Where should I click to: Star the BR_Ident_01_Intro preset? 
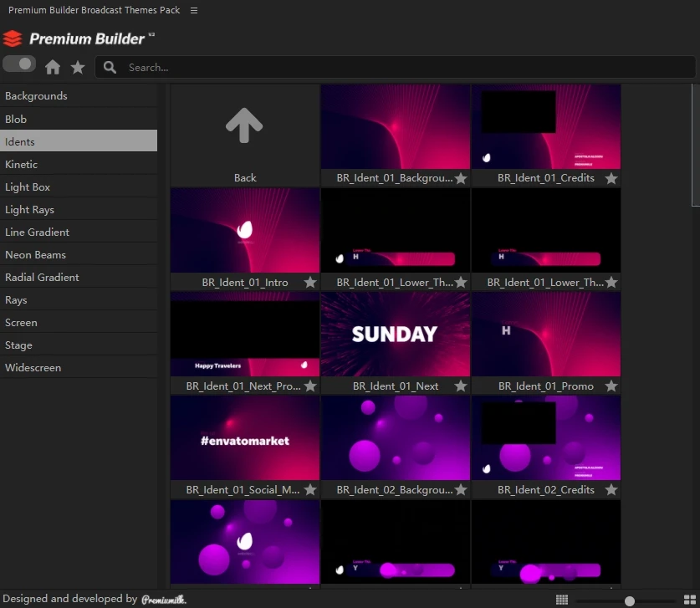[310, 283]
